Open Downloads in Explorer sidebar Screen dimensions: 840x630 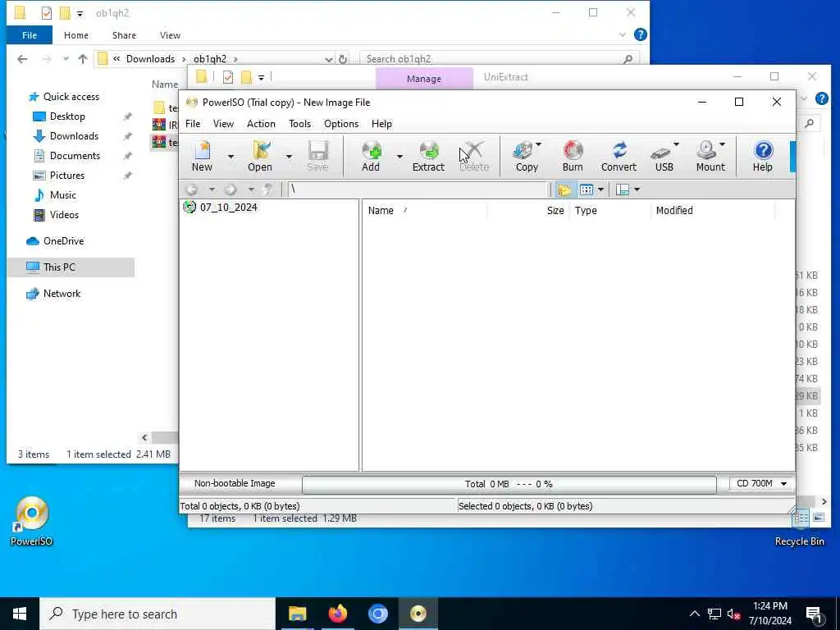[x=74, y=136]
